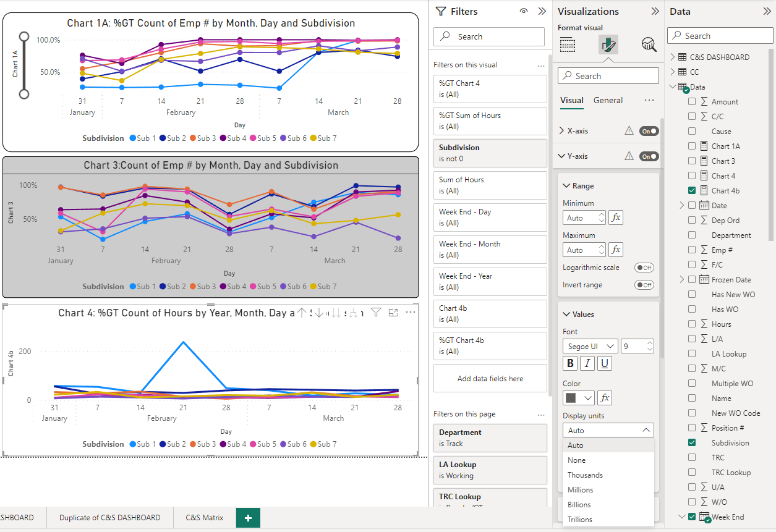Open the C&S Matrix page tab
This screenshot has height=532, width=776.
[x=205, y=518]
